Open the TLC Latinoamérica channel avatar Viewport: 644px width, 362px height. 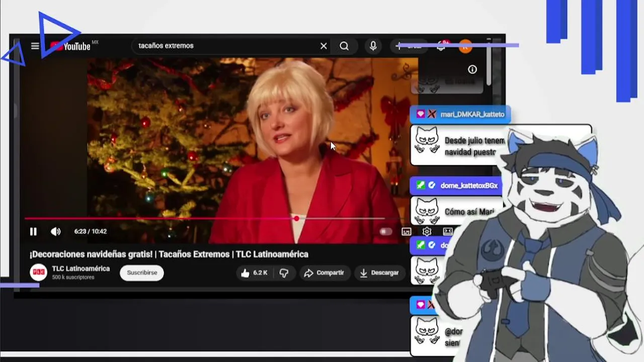point(39,273)
